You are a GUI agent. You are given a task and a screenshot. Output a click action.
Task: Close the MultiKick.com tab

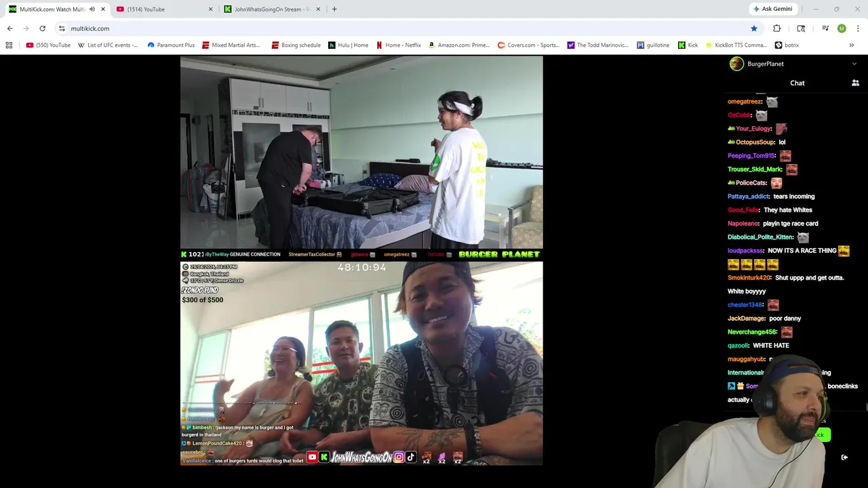tap(103, 9)
